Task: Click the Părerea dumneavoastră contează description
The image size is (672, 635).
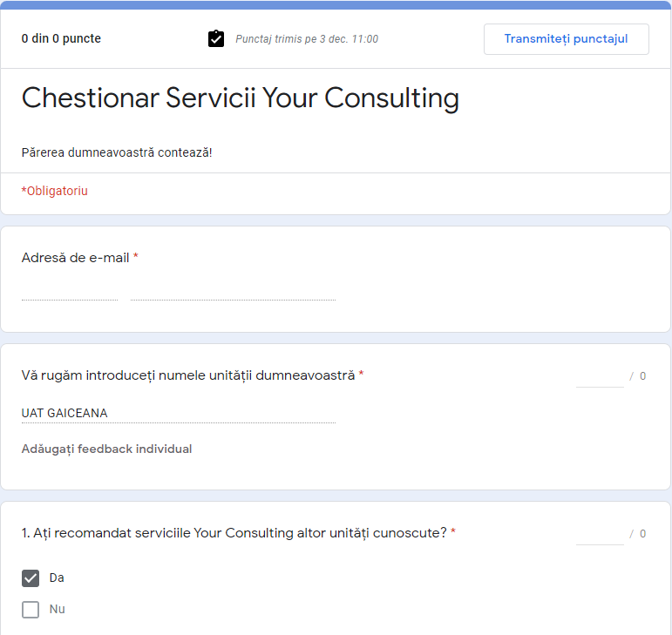Action: (x=117, y=152)
